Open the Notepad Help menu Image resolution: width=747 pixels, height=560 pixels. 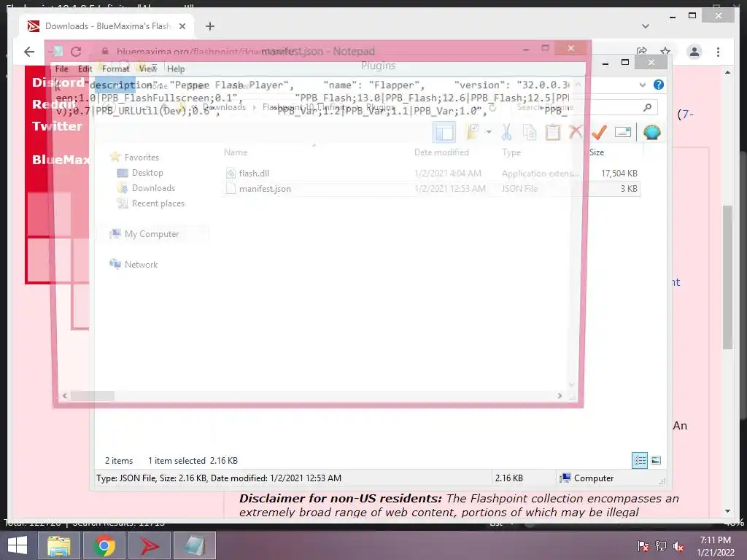click(x=176, y=69)
